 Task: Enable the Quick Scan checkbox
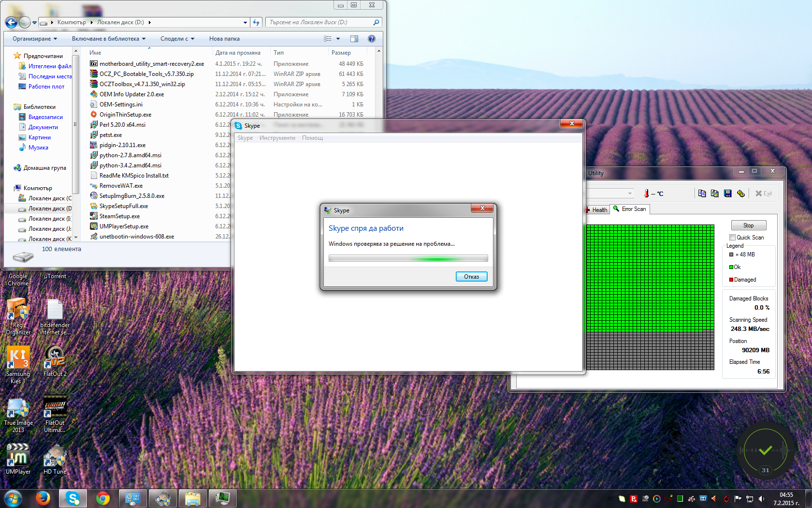click(x=733, y=238)
